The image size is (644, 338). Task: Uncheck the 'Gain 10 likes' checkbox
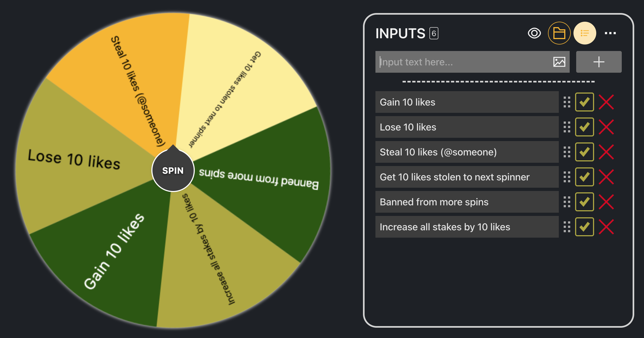(x=584, y=102)
